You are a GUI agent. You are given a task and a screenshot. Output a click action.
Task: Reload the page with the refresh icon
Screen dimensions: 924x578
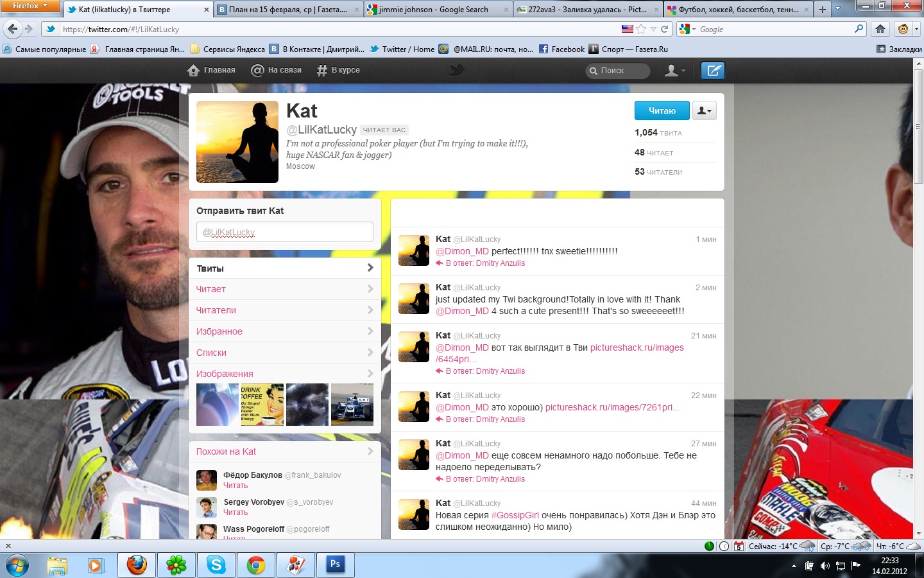(x=665, y=29)
